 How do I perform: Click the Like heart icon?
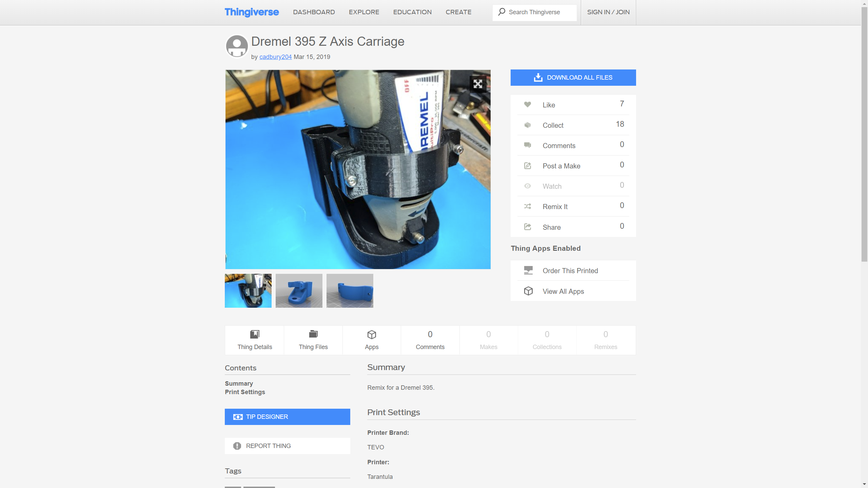528,104
